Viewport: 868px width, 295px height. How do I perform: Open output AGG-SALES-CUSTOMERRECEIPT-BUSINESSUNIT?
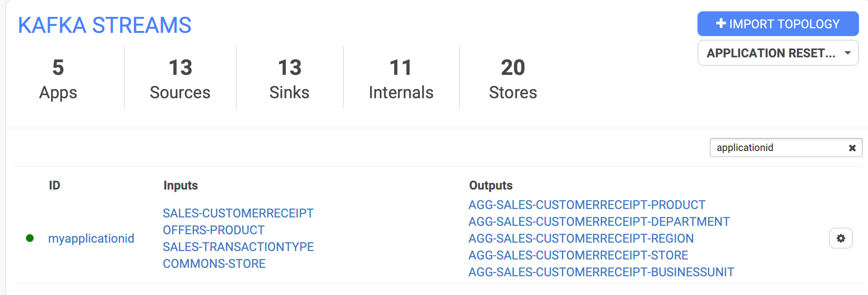click(601, 272)
